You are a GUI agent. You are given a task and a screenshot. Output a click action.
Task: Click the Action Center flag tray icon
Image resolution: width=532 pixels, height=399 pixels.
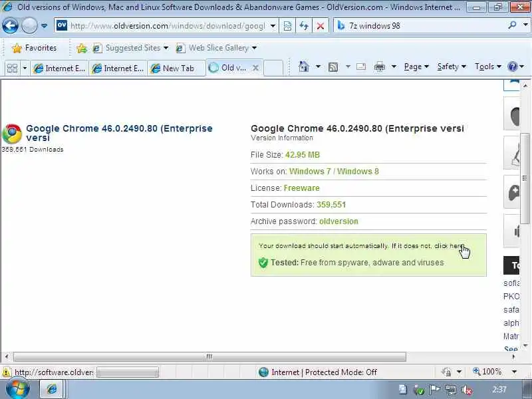[435, 390]
